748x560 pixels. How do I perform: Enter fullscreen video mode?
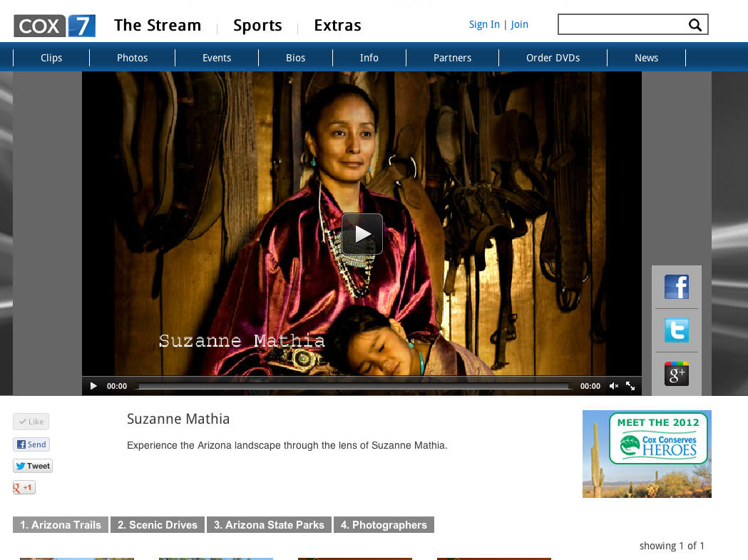[x=630, y=386]
